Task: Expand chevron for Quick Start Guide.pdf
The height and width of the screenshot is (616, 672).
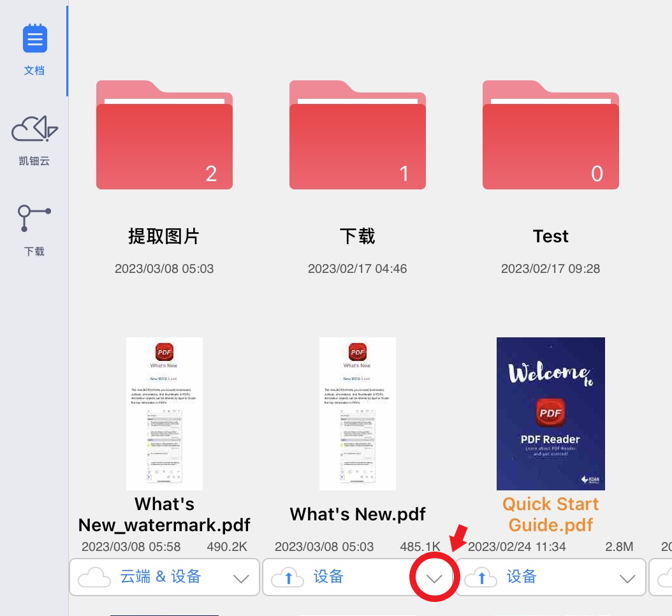Action: (x=627, y=579)
